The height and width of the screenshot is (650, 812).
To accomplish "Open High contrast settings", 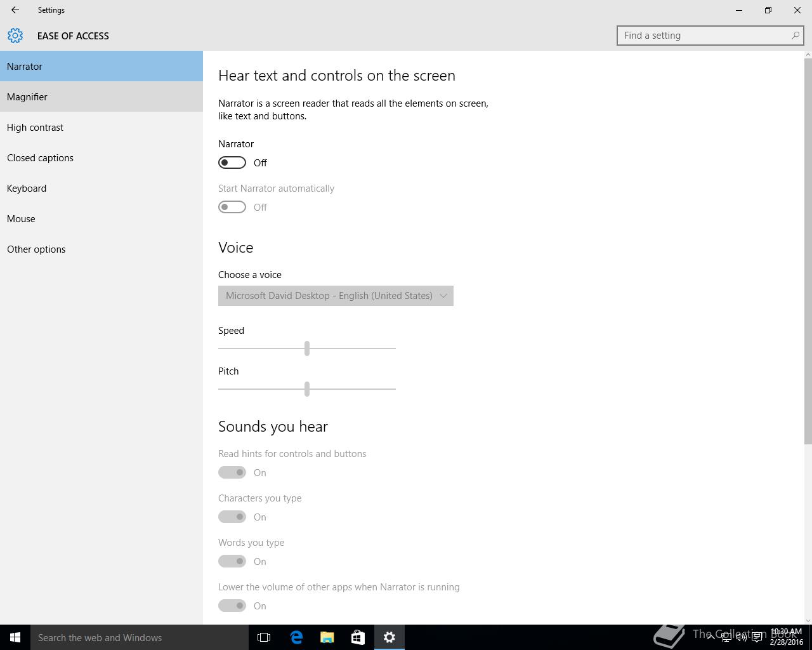I will click(101, 127).
